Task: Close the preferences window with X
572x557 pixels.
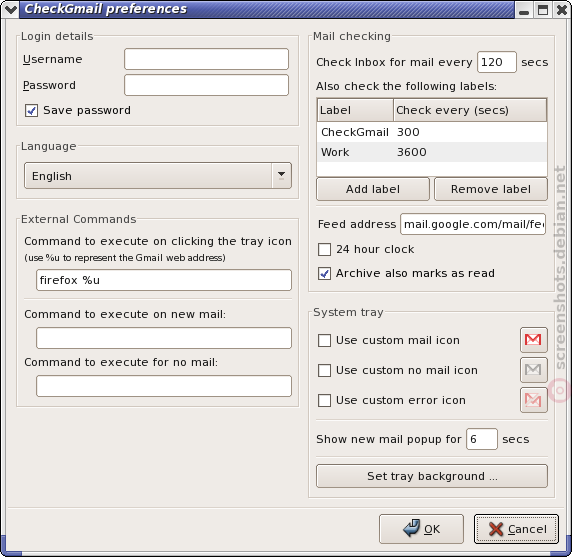Action: coord(562,9)
